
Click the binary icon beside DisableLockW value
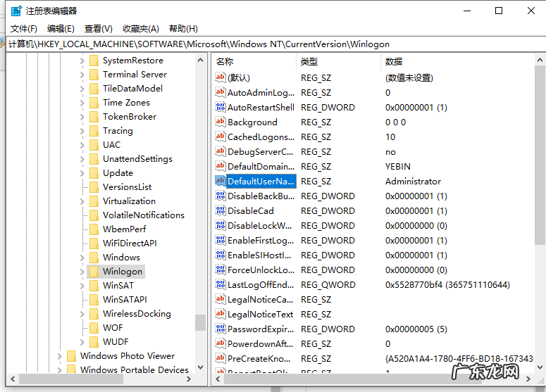point(220,225)
